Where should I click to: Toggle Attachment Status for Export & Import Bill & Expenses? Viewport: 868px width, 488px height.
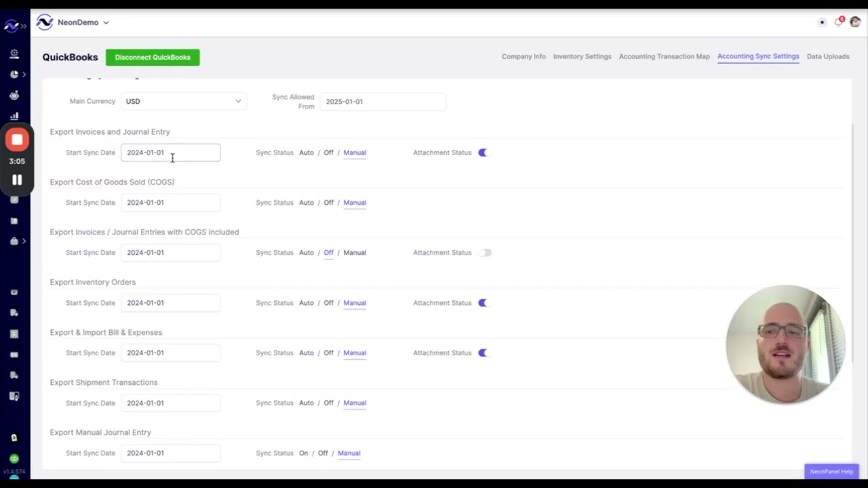tap(484, 352)
